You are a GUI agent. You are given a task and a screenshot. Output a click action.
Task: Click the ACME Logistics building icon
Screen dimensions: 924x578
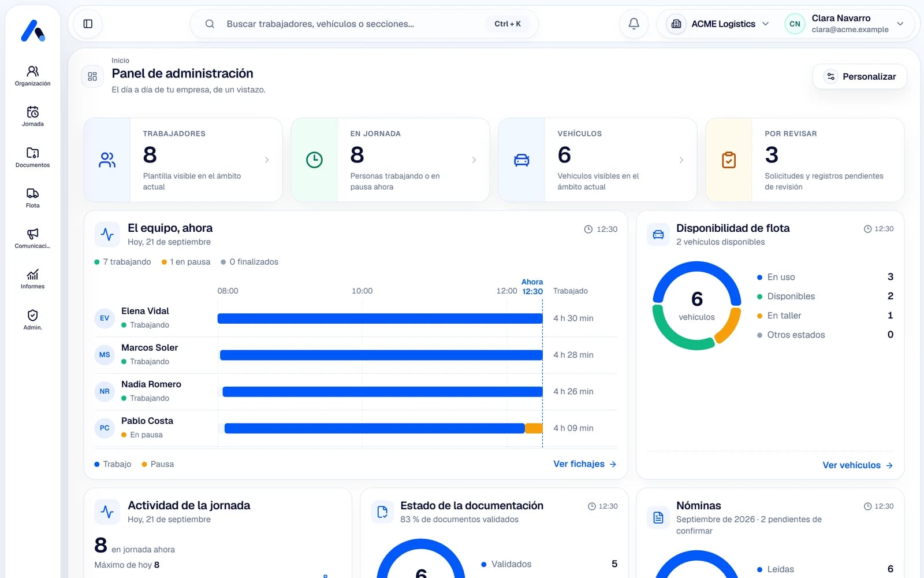(676, 24)
